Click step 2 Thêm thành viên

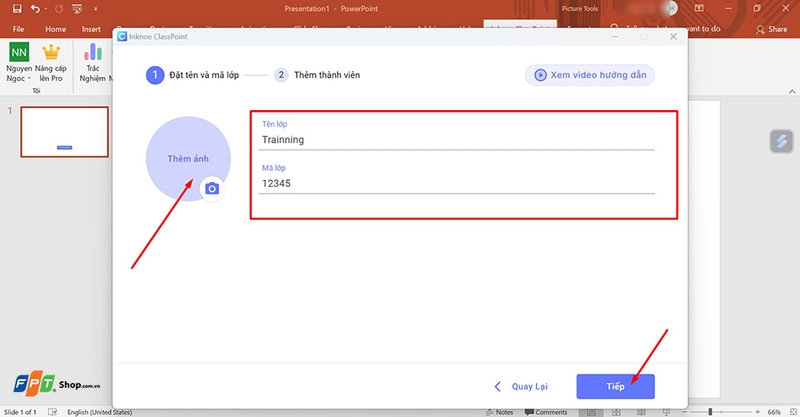coord(317,75)
